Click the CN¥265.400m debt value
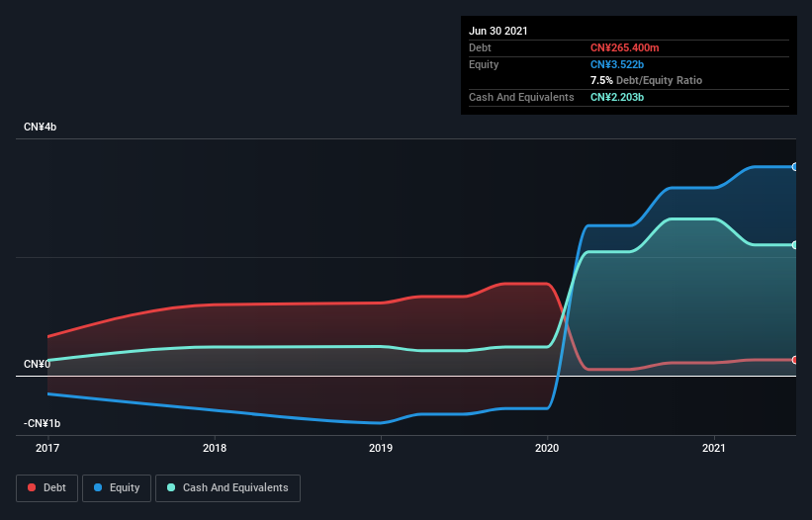 point(624,48)
